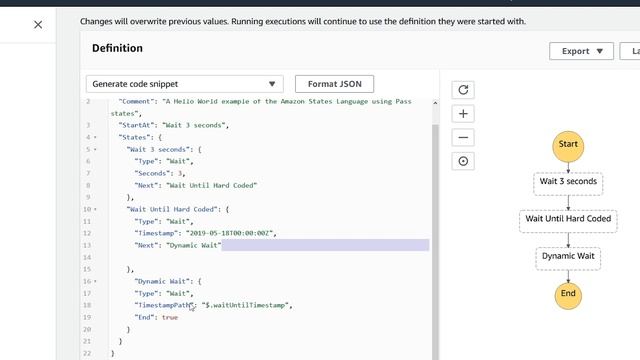640x360 pixels.
Task: Collapse the Wait 3 seconds block fold arrow
Action: (x=95, y=149)
